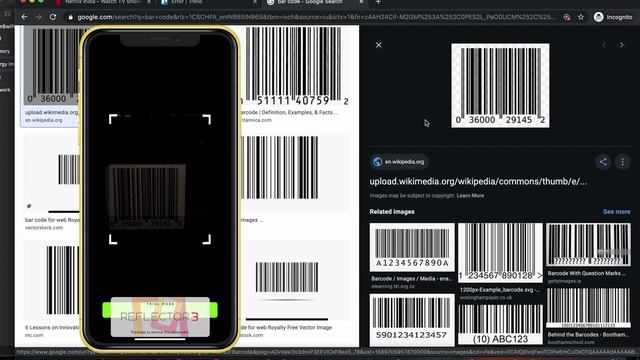Screen dimensions: 640x360
Task: Open the 1 234567 890128 related barcode
Action: [500, 252]
